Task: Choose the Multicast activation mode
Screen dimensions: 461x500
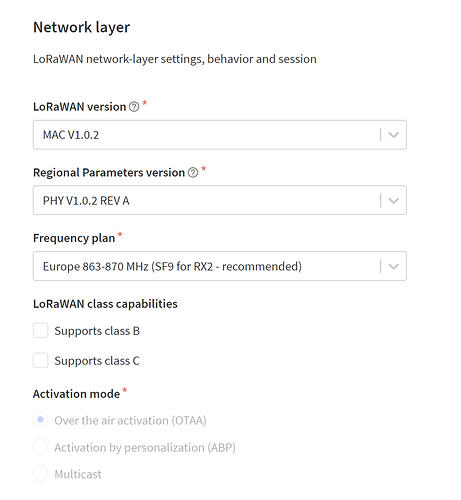Action: [40, 473]
